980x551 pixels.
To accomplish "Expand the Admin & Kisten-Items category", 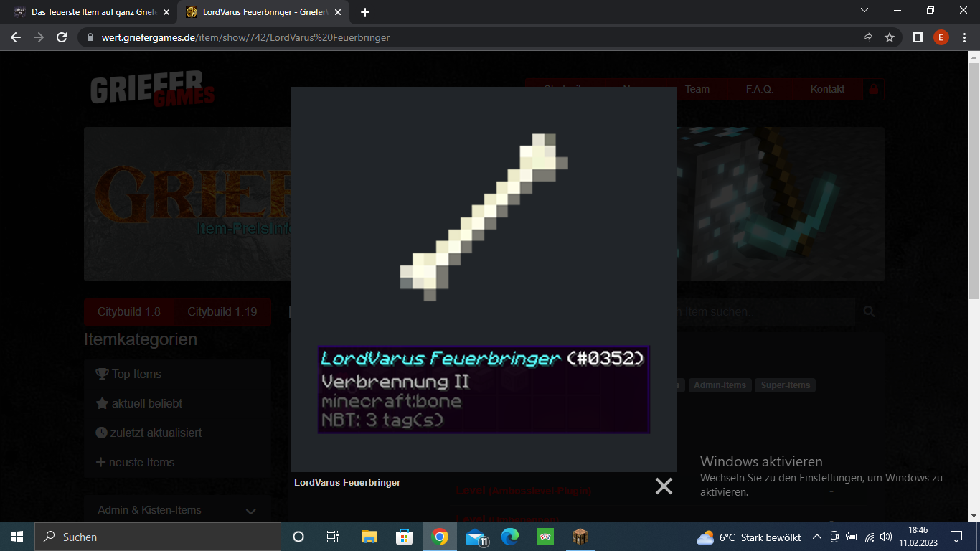I will coord(177,510).
